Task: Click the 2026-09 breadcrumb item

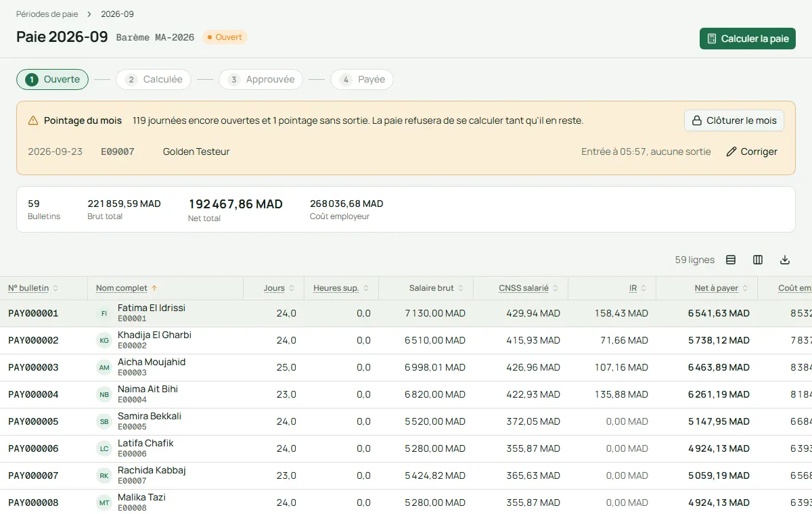Action: coord(118,14)
